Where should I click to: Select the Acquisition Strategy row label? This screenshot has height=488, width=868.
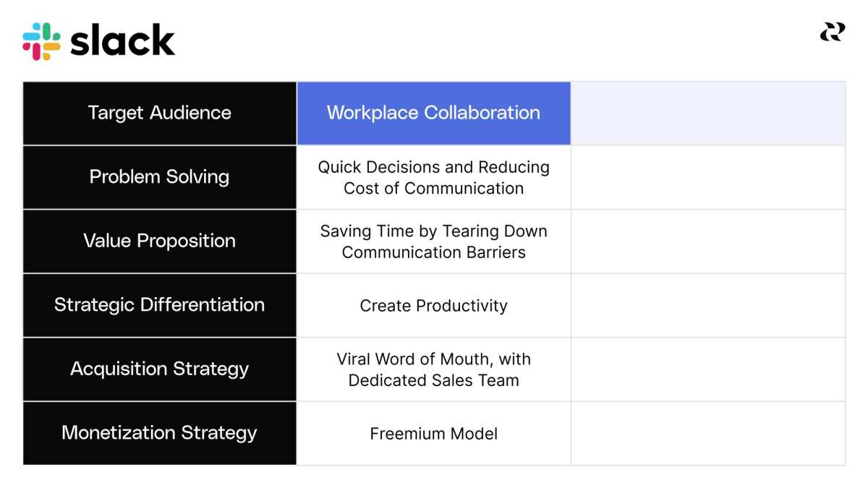point(160,369)
